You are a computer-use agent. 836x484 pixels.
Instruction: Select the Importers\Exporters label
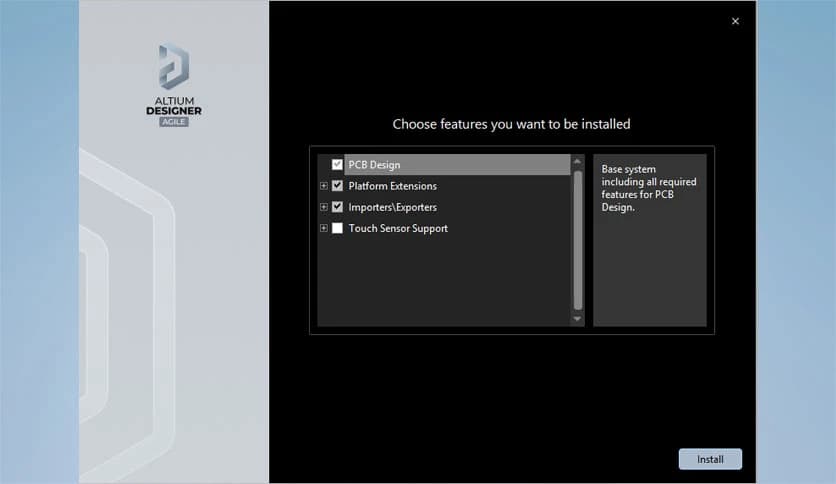click(x=392, y=207)
